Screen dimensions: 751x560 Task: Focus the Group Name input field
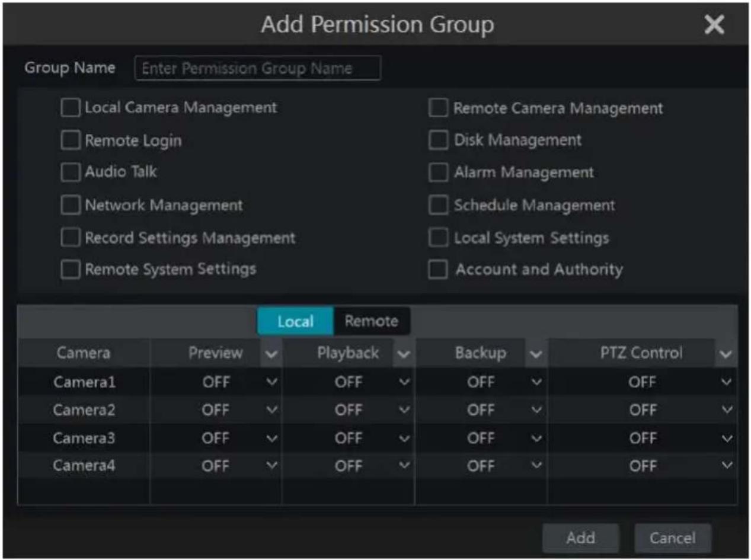click(x=258, y=68)
